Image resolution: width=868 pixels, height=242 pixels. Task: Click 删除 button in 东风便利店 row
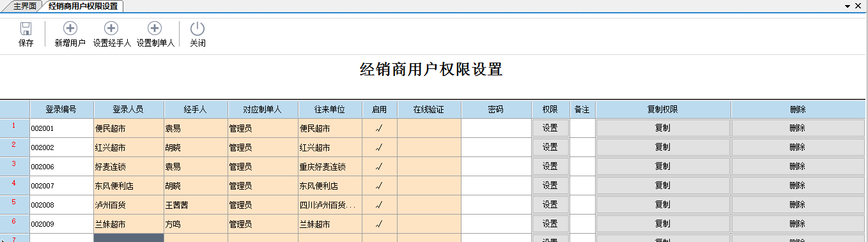pyautogui.click(x=798, y=186)
